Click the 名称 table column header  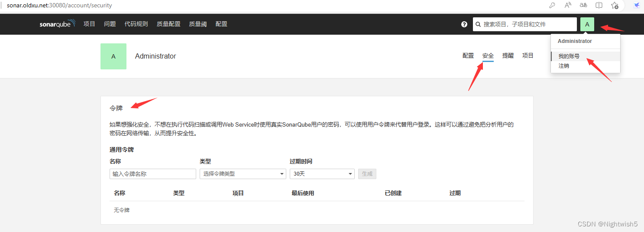(120, 193)
